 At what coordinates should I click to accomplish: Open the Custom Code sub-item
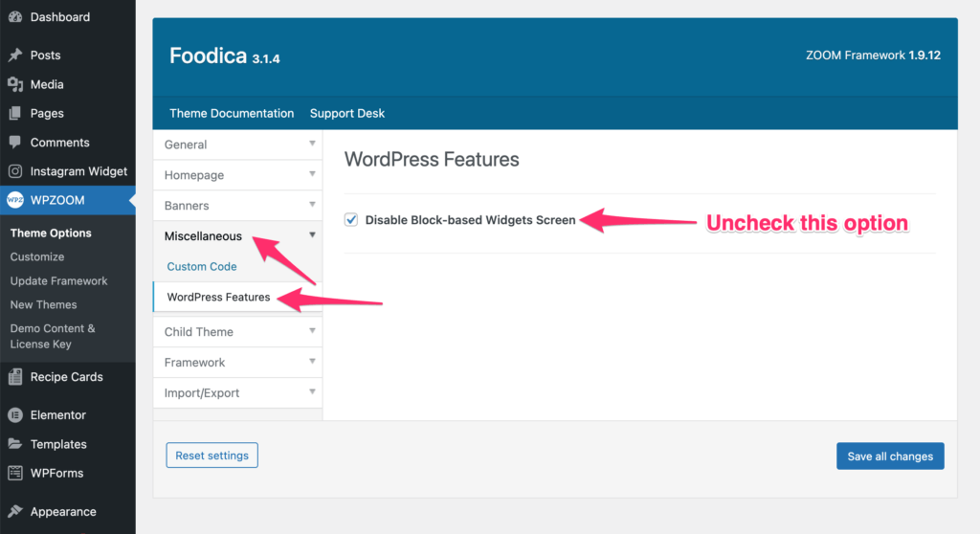pos(201,267)
